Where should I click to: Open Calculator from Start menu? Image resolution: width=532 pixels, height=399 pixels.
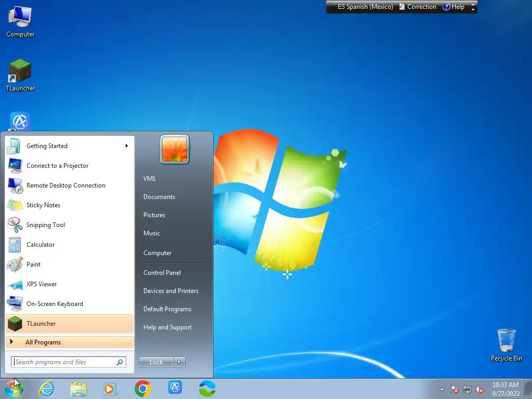(70, 245)
